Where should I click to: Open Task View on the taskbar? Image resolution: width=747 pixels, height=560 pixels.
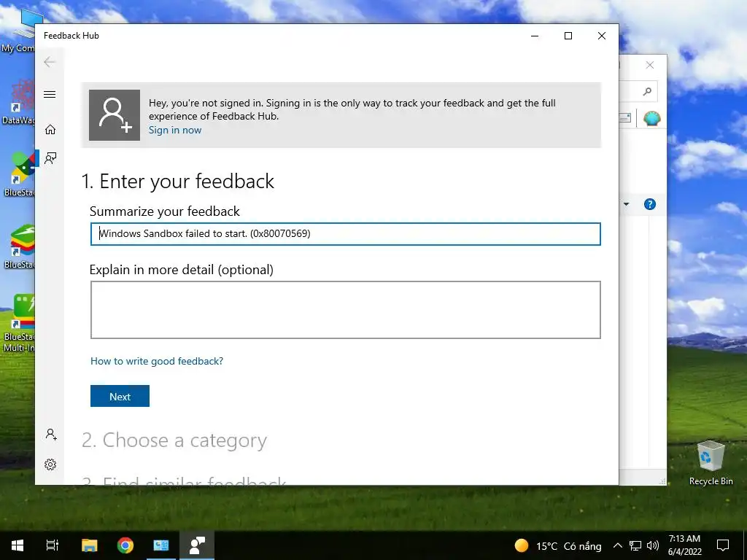pyautogui.click(x=53, y=545)
